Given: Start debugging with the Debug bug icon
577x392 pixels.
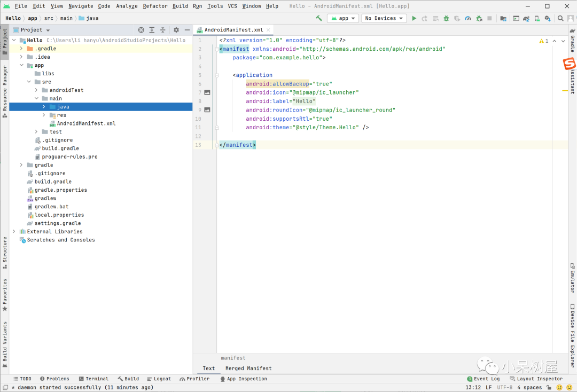Looking at the screenshot, I should click(446, 18).
